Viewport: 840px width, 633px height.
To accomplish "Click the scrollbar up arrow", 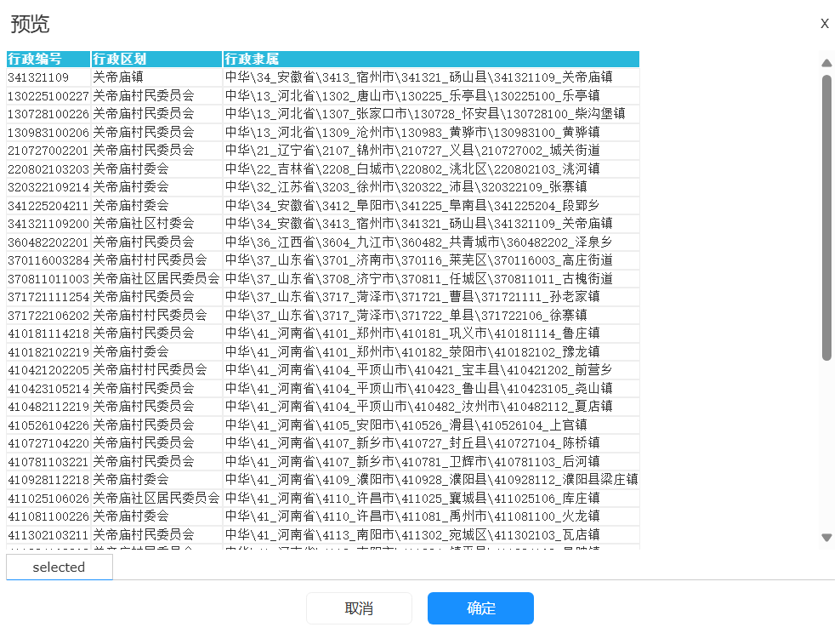I will [826, 63].
